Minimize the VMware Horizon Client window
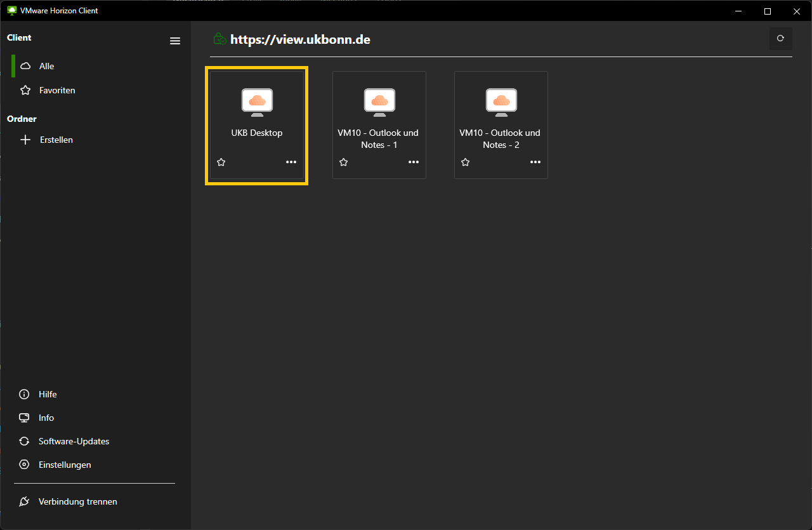This screenshot has height=530, width=812. point(738,11)
